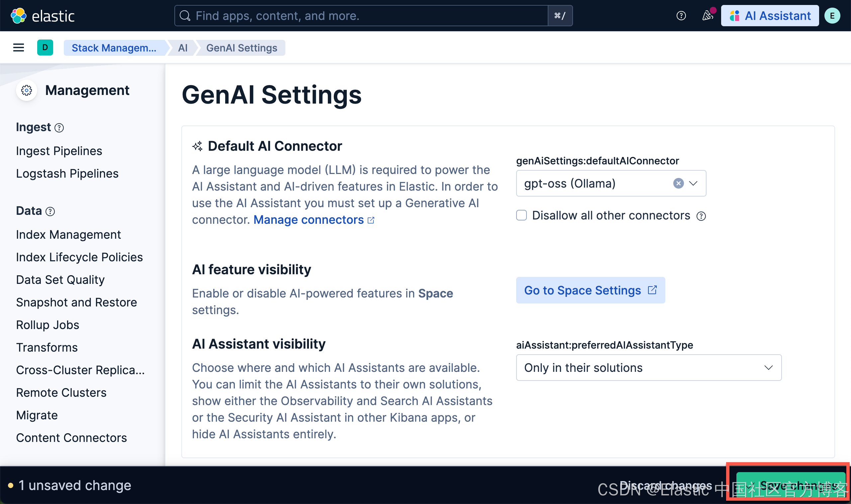Enable Disallow all other connectors checkbox
This screenshot has height=504, width=851.
(x=521, y=215)
